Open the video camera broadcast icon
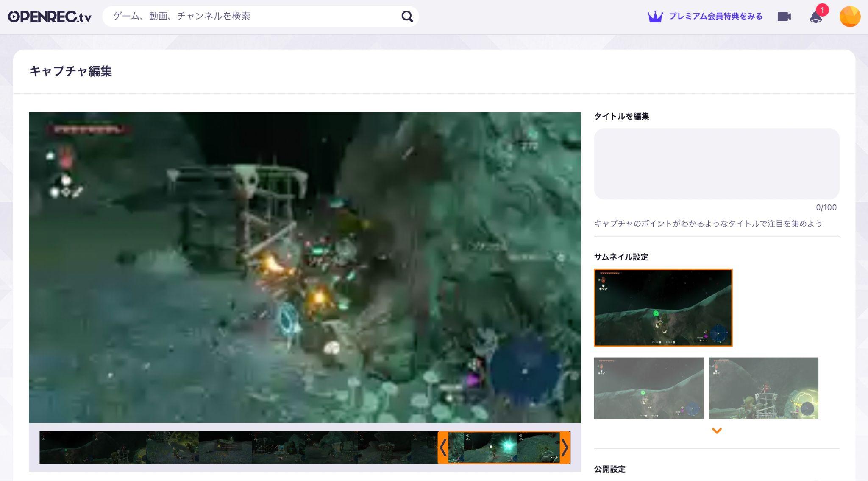868x481 pixels. coord(784,17)
